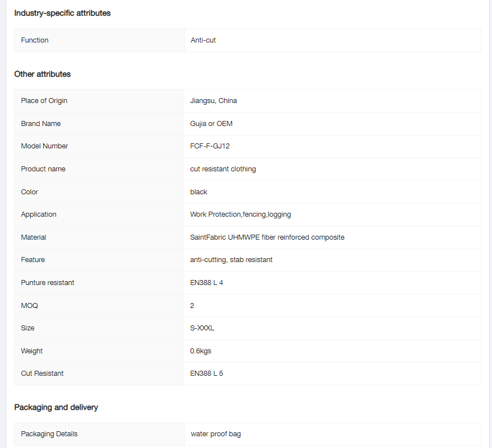Click the Packaging and delivery heading
Viewport: 492px width, 448px height.
coord(56,407)
